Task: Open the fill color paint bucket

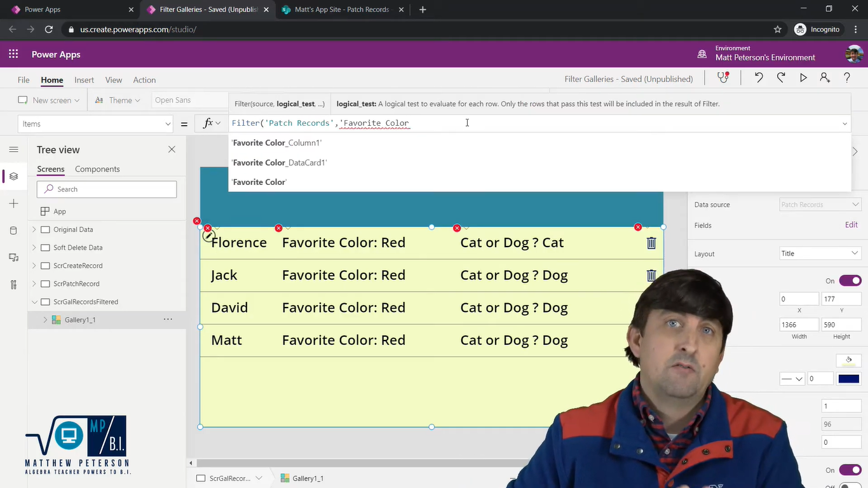Action: click(x=849, y=360)
